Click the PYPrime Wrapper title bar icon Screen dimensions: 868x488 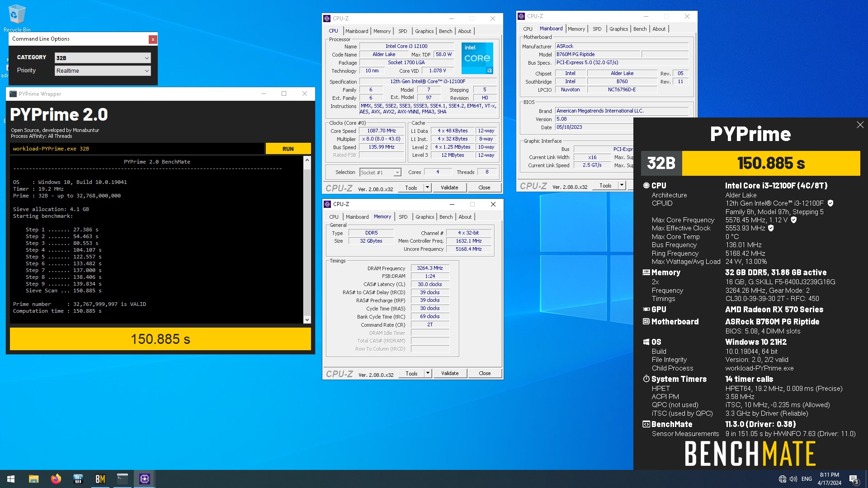point(13,94)
